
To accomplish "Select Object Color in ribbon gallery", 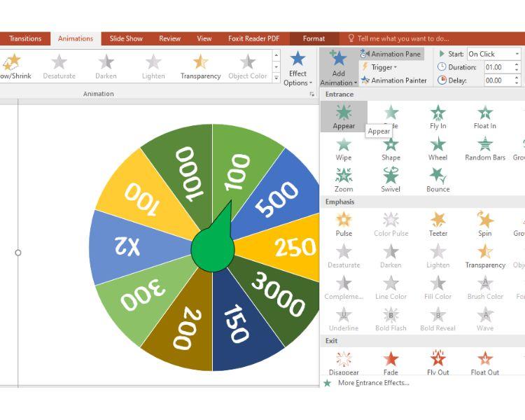I will coord(248,66).
